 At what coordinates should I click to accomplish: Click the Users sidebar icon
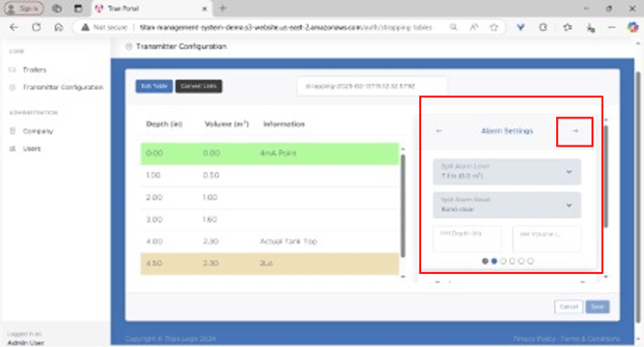coord(12,149)
